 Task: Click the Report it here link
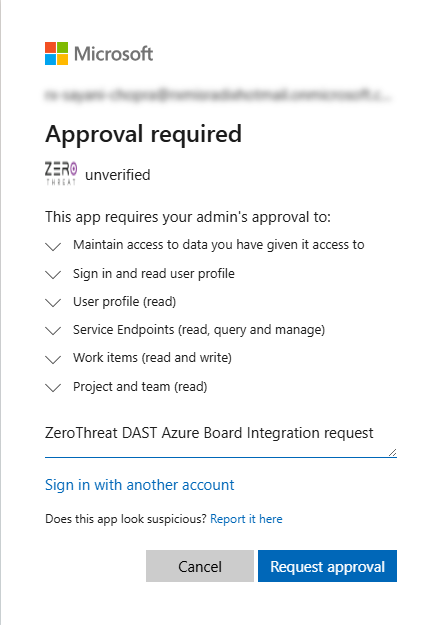[246, 519]
